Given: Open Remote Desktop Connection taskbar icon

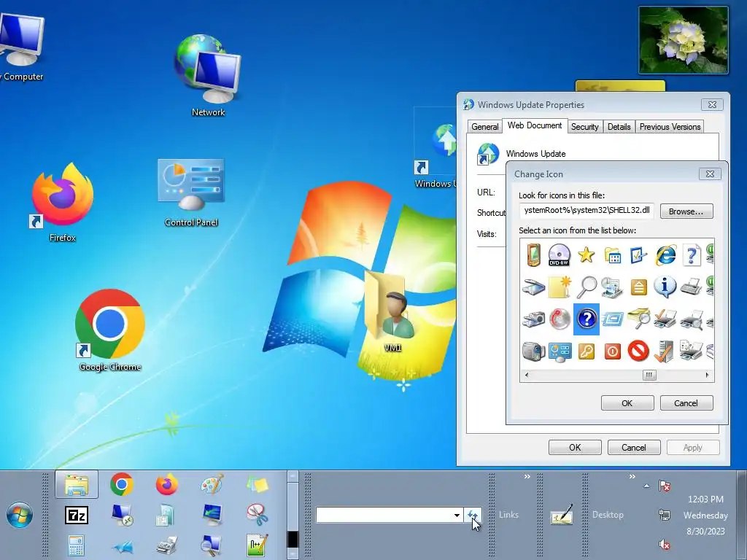Looking at the screenshot, I should pos(122,515).
